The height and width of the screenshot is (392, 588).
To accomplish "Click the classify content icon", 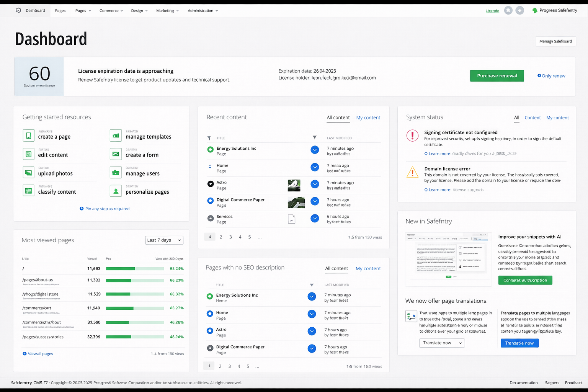I will [x=29, y=190].
